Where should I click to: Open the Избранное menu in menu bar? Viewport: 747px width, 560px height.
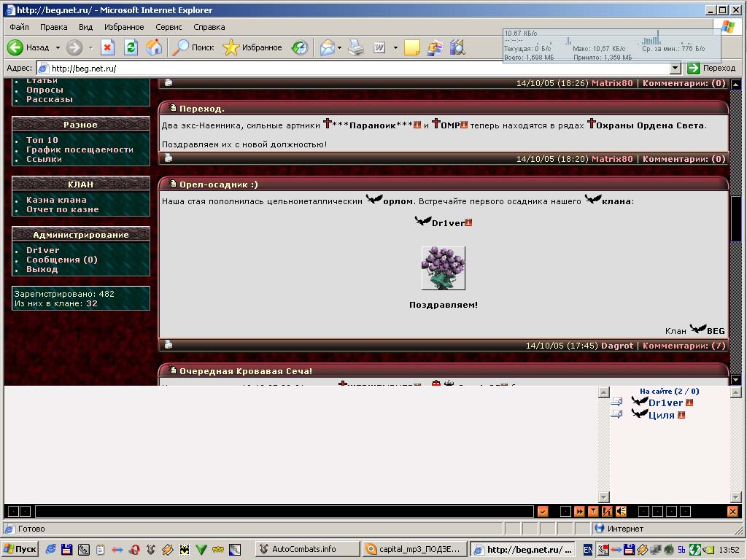point(124,27)
